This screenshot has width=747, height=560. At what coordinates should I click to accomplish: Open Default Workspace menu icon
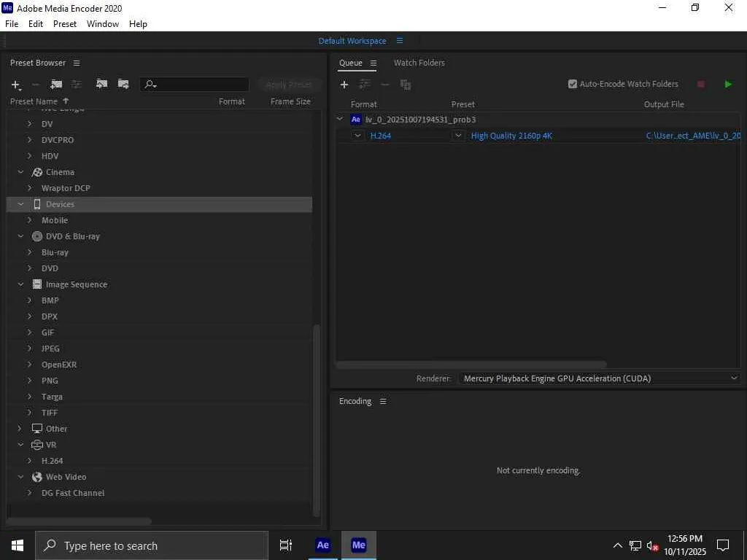pyautogui.click(x=400, y=41)
